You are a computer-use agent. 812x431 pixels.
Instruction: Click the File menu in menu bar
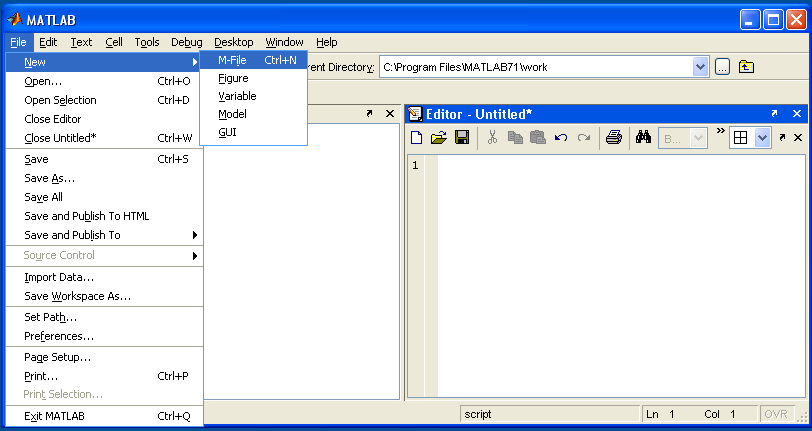pos(19,42)
